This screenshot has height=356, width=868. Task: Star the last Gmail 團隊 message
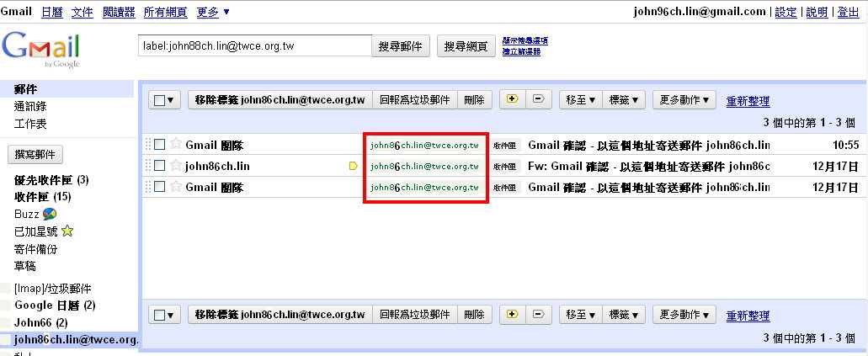click(175, 186)
